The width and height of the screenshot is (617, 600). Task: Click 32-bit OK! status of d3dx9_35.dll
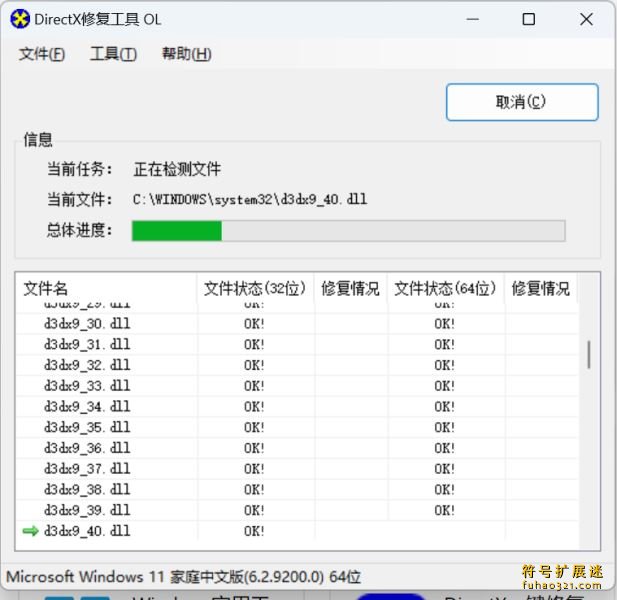pos(254,427)
